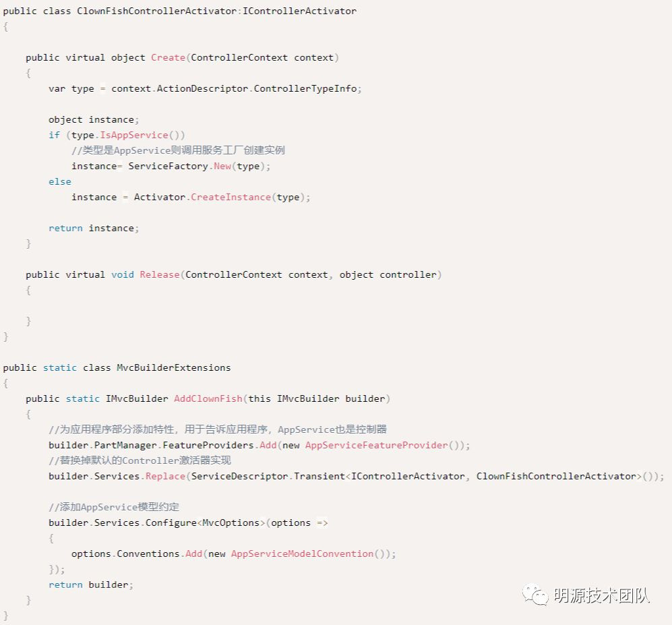The width and height of the screenshot is (672, 625).
Task: Click the 'options =>' lambda expression
Action: tap(299, 523)
